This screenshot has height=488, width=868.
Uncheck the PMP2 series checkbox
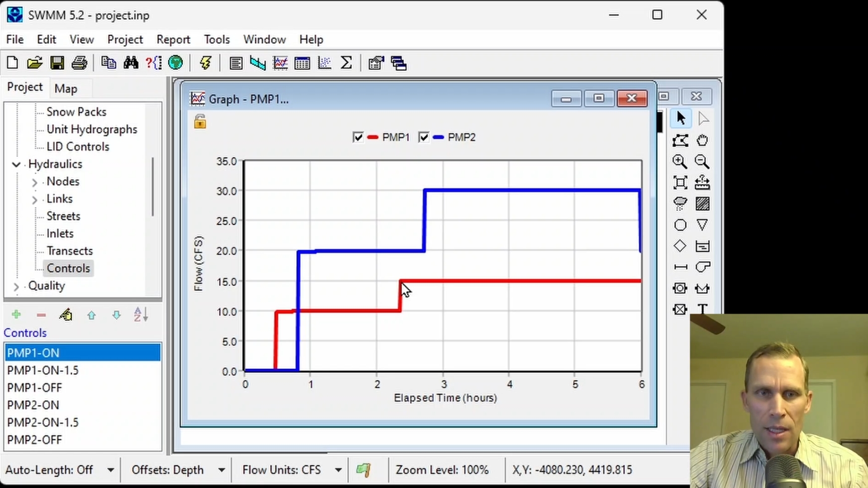tap(424, 137)
